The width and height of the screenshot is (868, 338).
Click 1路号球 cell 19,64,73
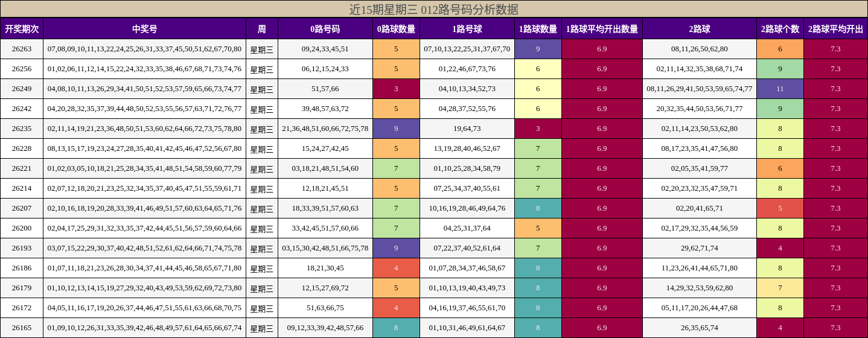pyautogui.click(x=467, y=129)
